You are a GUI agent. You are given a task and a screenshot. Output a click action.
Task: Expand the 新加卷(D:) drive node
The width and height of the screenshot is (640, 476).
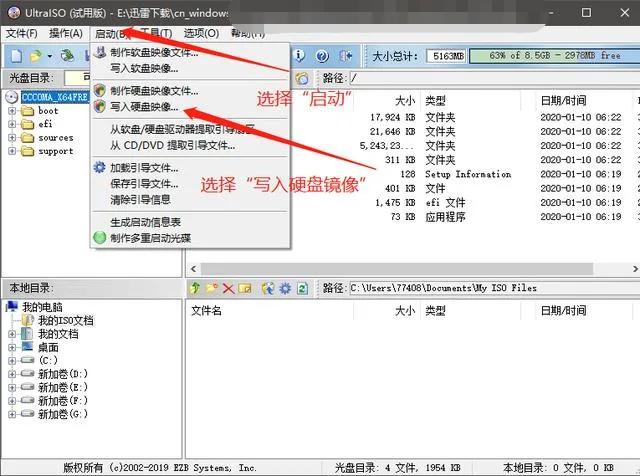[12, 374]
